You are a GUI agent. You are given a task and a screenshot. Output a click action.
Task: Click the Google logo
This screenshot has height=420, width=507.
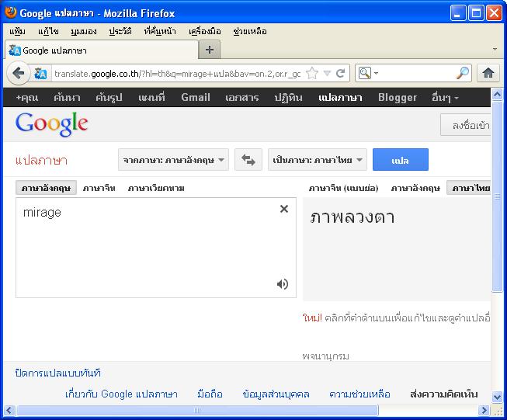[x=52, y=124]
